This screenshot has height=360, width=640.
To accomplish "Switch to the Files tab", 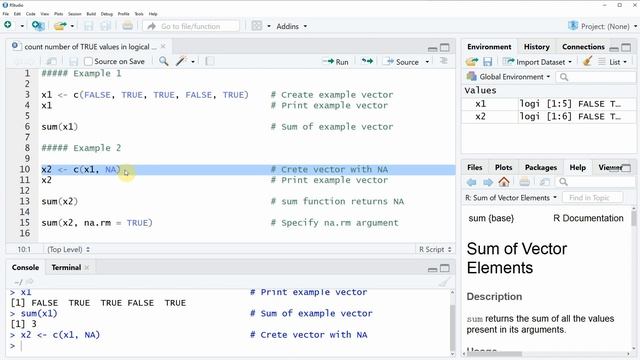I will click(x=474, y=167).
